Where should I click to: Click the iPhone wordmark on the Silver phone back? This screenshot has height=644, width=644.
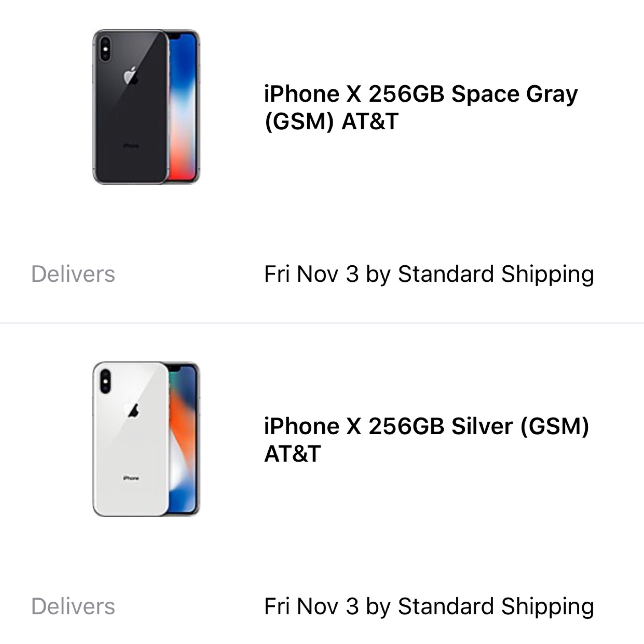[131, 478]
